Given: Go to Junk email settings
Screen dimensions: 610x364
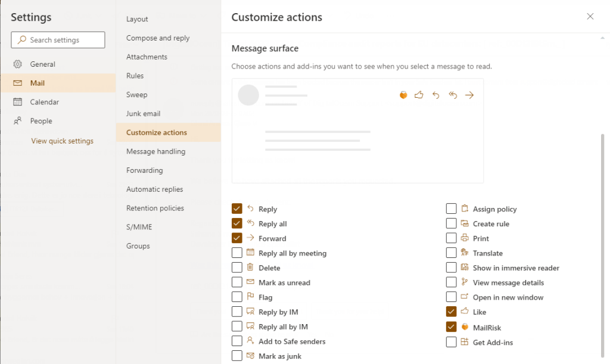Looking at the screenshot, I should pos(143,114).
